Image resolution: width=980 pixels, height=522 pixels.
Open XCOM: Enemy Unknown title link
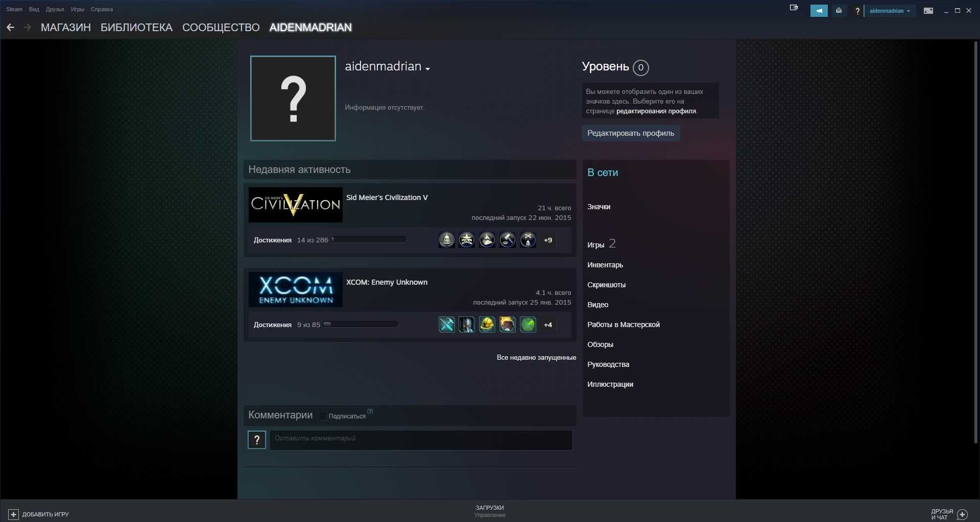coord(387,282)
